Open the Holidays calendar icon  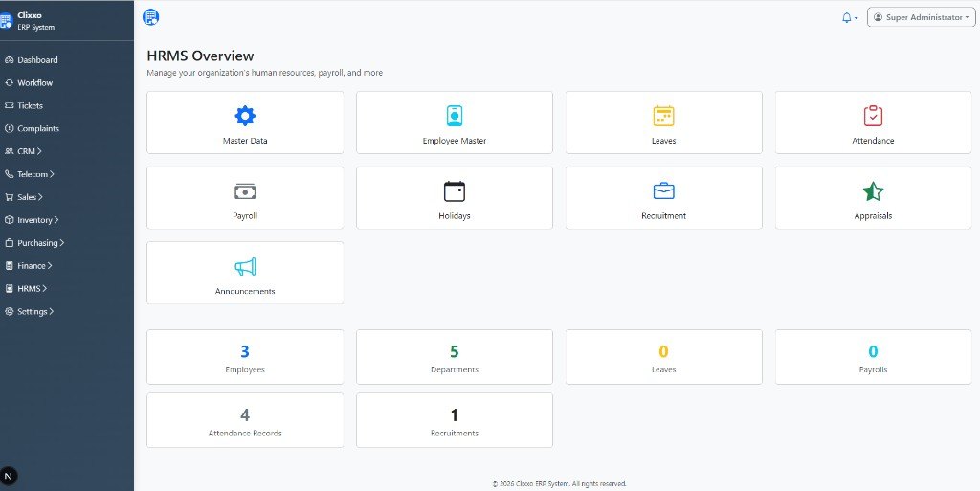[x=455, y=191]
